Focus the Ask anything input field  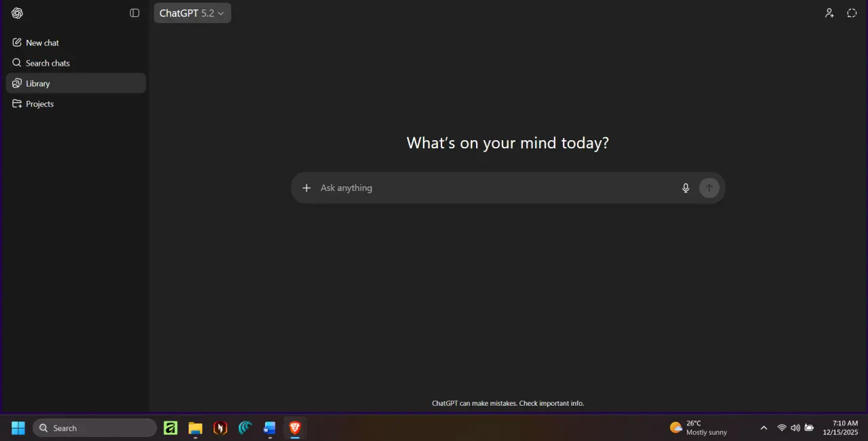[x=495, y=188]
